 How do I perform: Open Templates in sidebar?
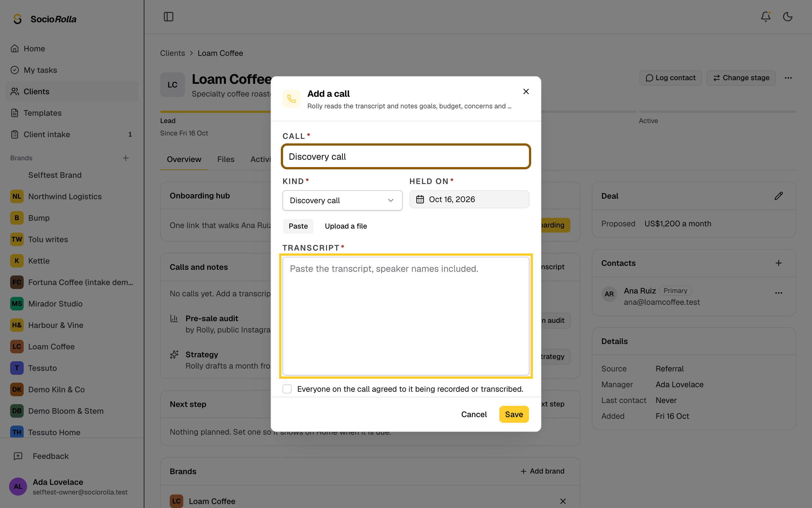72,113
